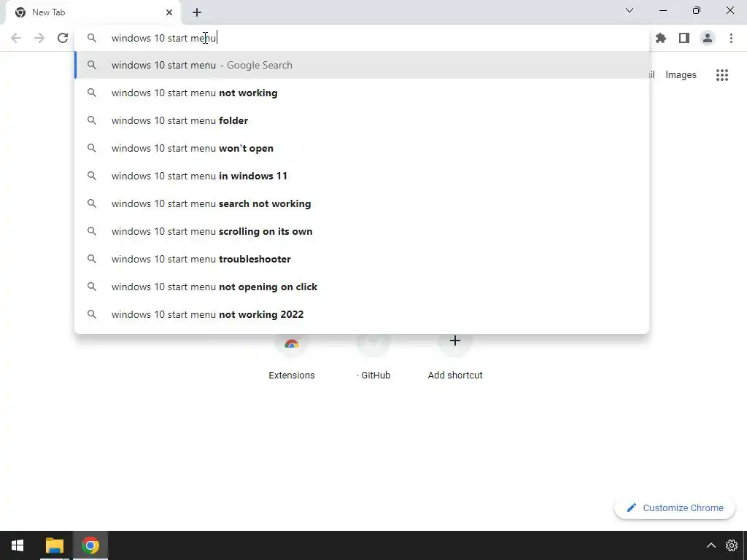Click the browser forward arrow
Screen dimensions: 747x560
click(39, 38)
